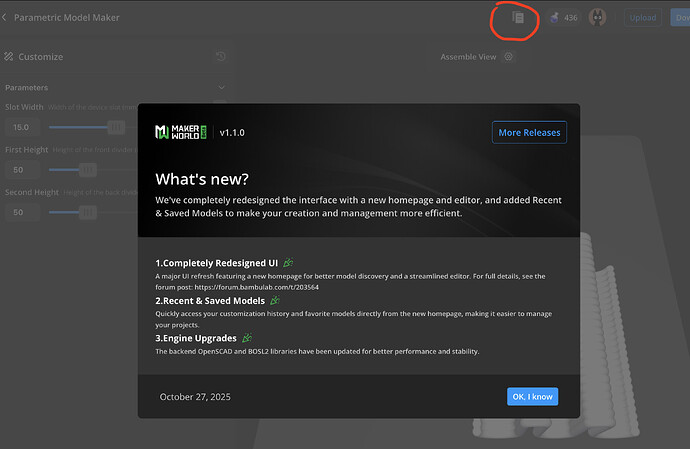Click the back arrow beside Parametric Model Maker
The width and height of the screenshot is (690, 449).
[x=4, y=18]
